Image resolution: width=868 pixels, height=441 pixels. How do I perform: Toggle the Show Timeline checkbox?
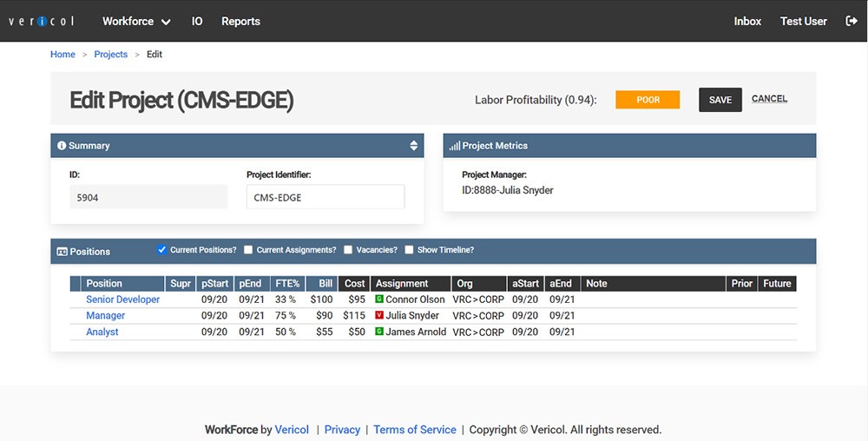tap(409, 250)
